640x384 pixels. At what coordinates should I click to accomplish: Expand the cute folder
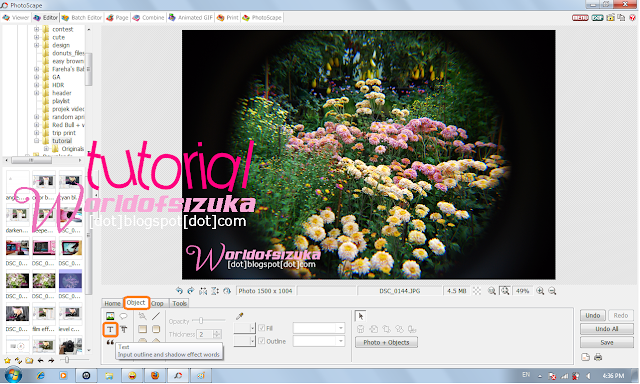point(36,37)
